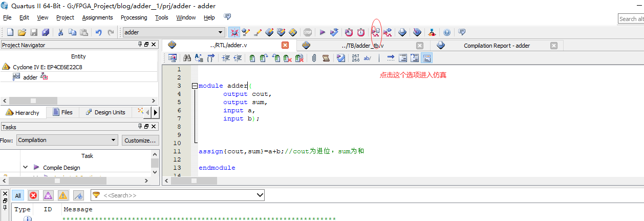Close the ../RTL/adder.v tab
The height and width of the screenshot is (221, 644).
(285, 45)
